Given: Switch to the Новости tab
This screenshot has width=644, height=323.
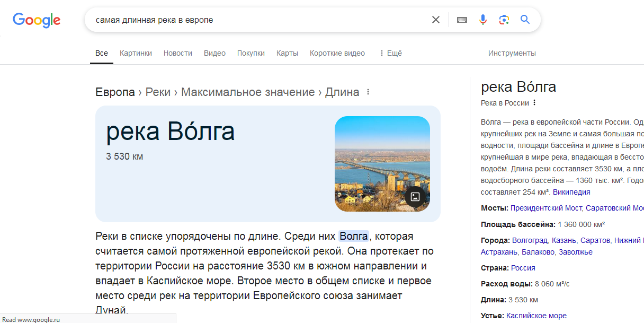Looking at the screenshot, I should pos(177,53).
